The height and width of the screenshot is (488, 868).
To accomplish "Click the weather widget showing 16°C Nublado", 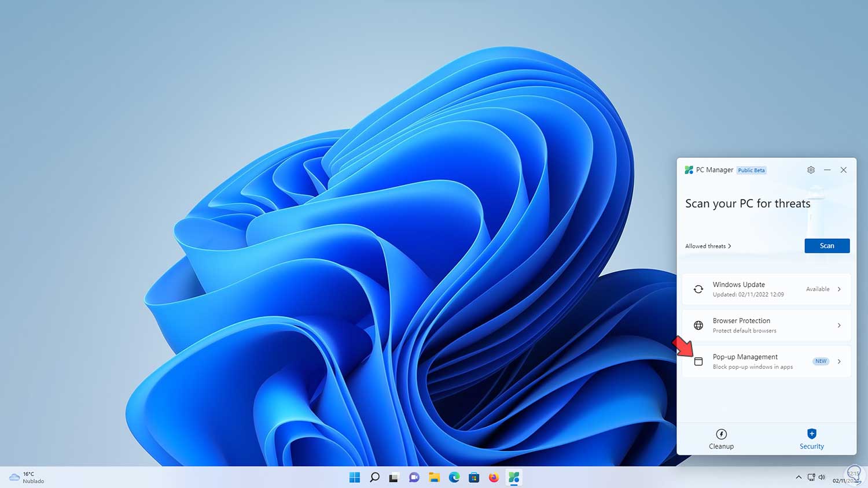I will pyautogui.click(x=26, y=477).
